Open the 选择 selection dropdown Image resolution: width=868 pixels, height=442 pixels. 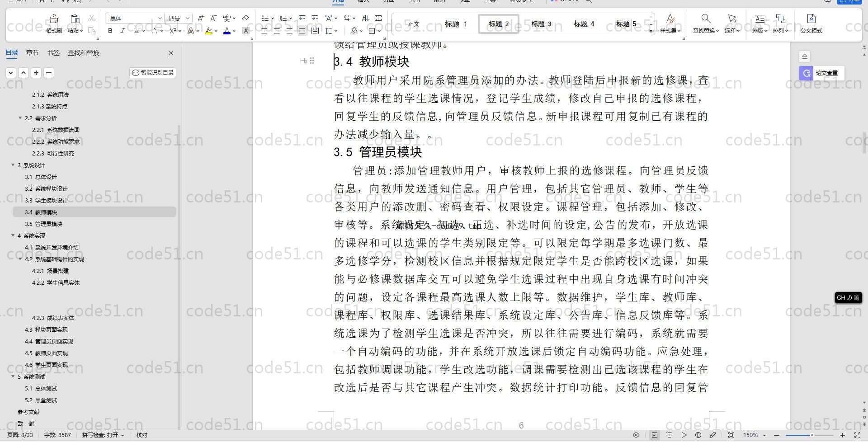pyautogui.click(x=731, y=24)
